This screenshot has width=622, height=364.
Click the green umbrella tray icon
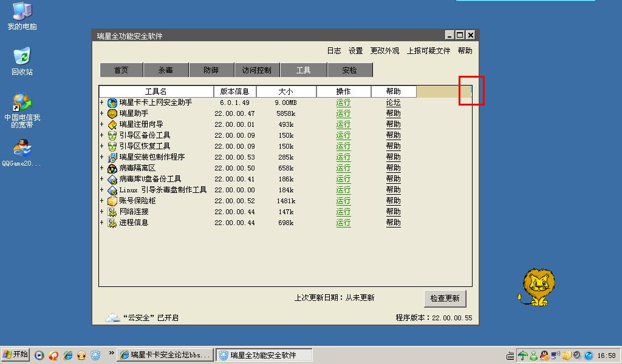point(523,356)
